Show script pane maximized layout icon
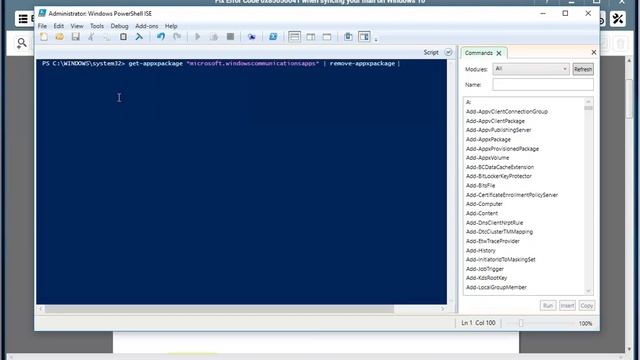Screen dimensions: 640x360 point(327,37)
